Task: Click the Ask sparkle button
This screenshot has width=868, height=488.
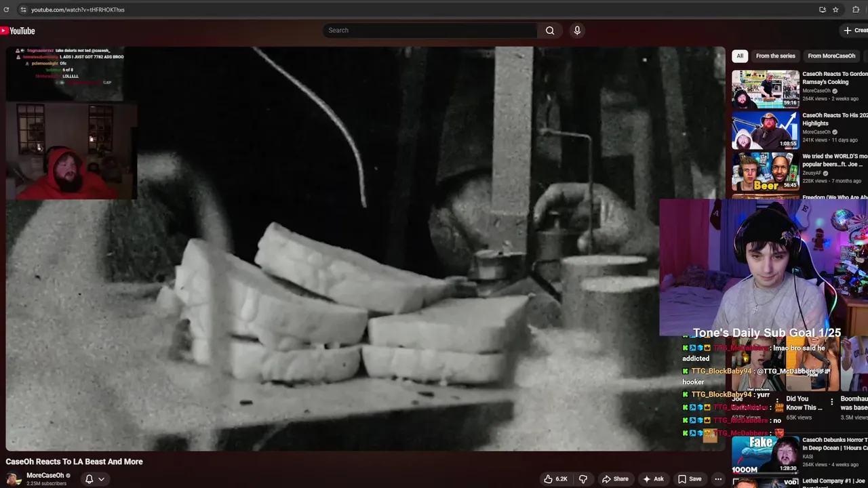Action: 654,479
